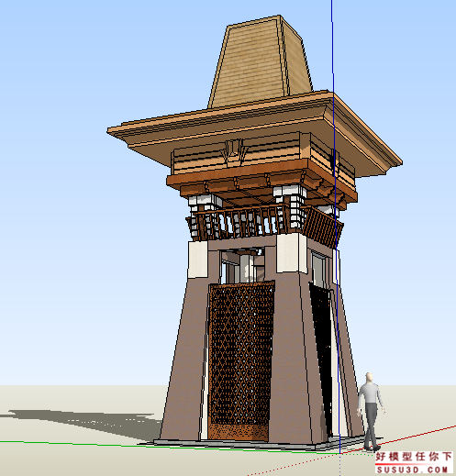The height and width of the screenshot is (476, 456).
Task: Click the SUSU3D.COM watermark text
Action: [412, 470]
